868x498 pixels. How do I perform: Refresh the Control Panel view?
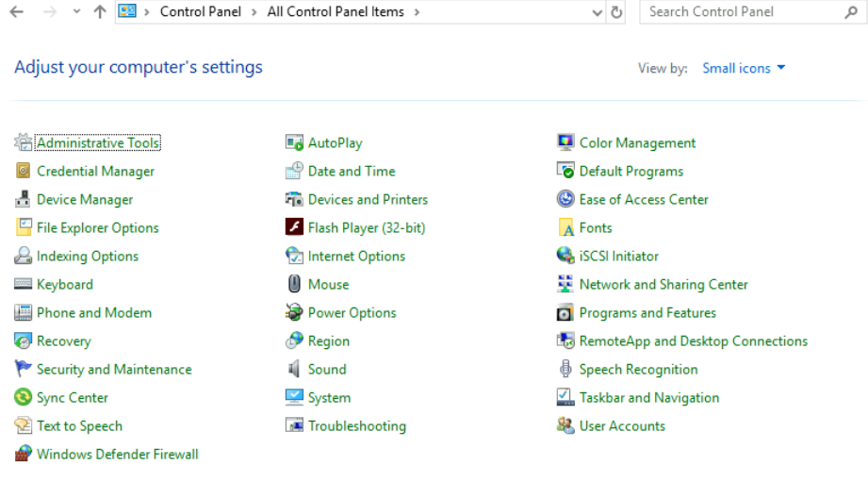[617, 12]
